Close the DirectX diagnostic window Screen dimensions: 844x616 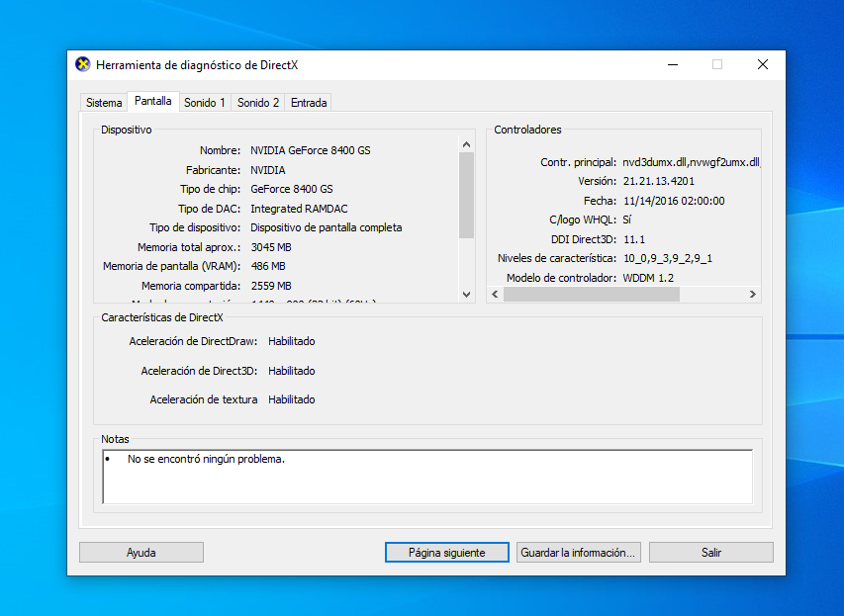(x=763, y=64)
